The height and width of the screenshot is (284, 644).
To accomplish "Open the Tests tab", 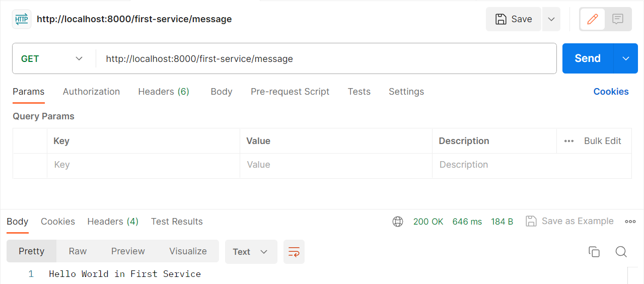I will 359,92.
